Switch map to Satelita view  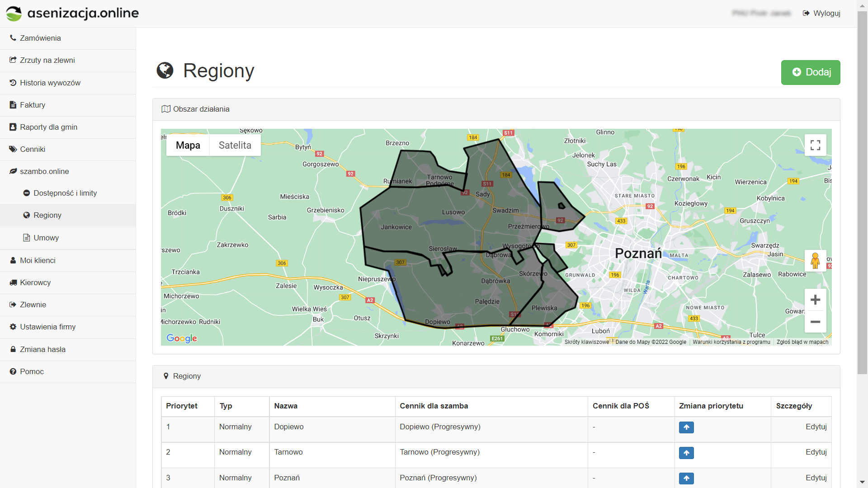click(235, 145)
